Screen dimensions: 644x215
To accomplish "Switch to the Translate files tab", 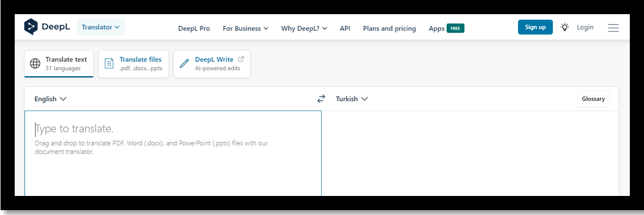I will tap(134, 64).
